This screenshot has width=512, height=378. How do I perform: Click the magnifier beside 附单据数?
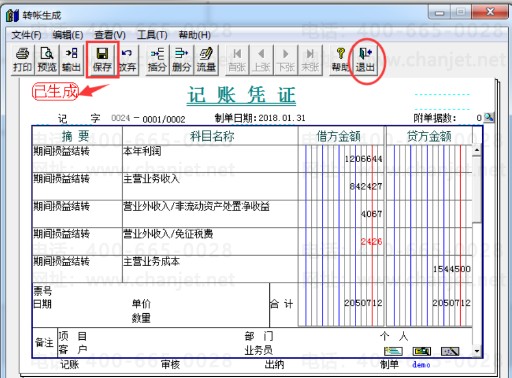click(489, 117)
